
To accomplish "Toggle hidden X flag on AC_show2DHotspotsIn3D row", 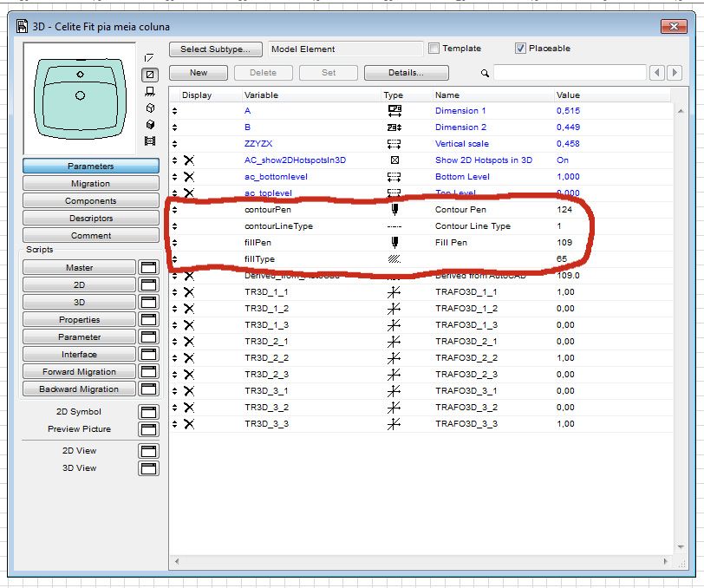I will [x=189, y=160].
